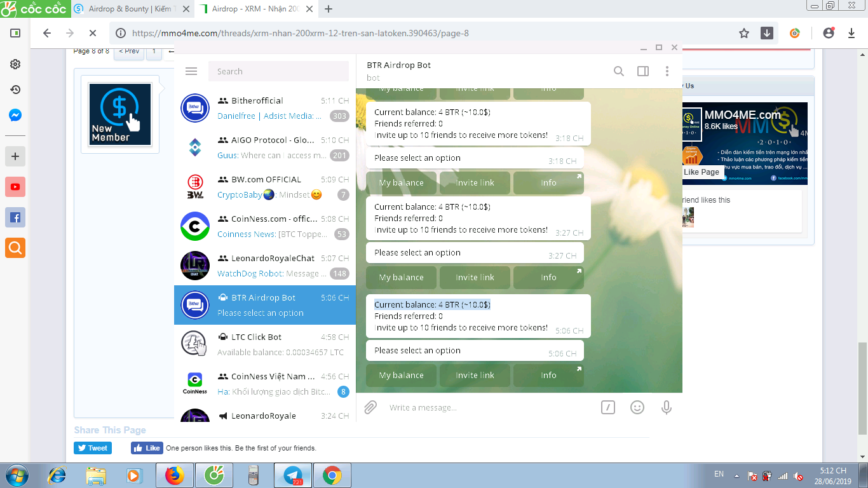Open the Bitherofficial chat
Screen dimensions: 868x488
point(265,108)
